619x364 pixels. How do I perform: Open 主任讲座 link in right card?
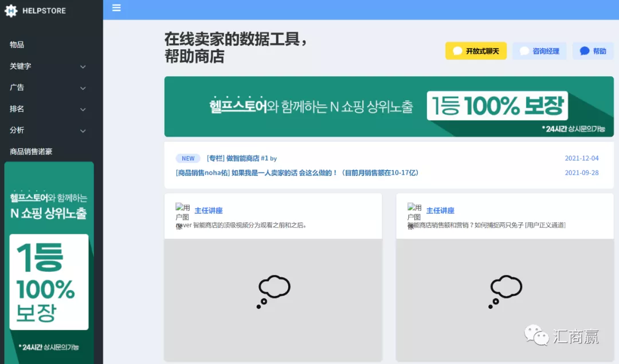[x=440, y=210]
